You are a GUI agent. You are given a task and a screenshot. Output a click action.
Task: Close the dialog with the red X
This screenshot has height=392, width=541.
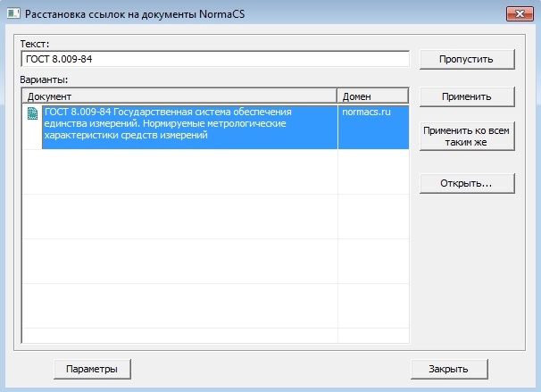(520, 14)
